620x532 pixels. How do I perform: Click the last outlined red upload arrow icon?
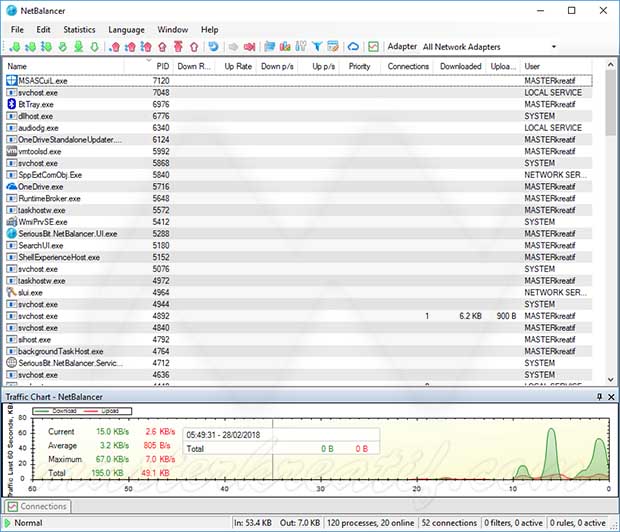tap(193, 46)
